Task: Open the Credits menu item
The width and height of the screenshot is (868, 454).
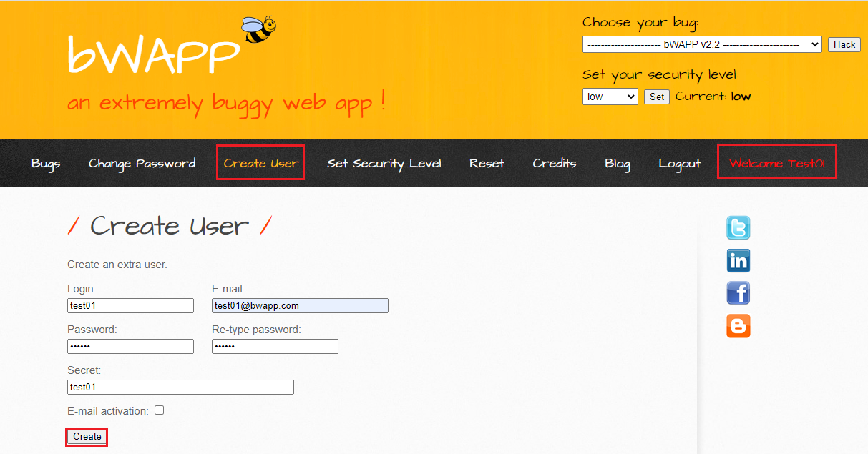Action: coord(555,164)
